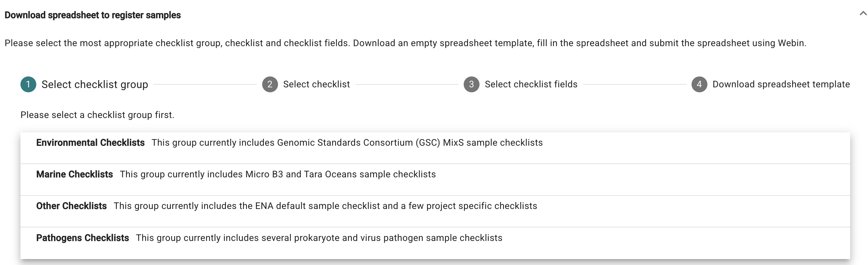Click 'Please select a checklist group first' text
Viewport: 868px width, 265px height.
97,115
